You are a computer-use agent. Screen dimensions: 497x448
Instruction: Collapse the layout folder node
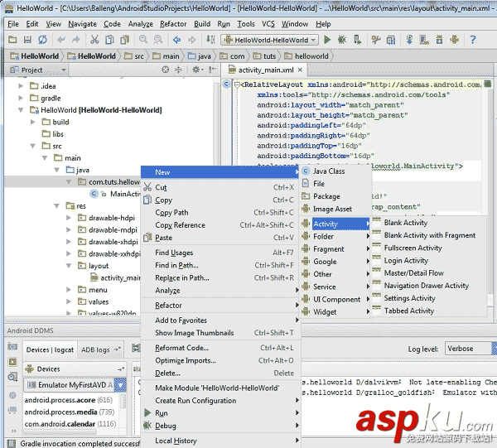coord(69,266)
